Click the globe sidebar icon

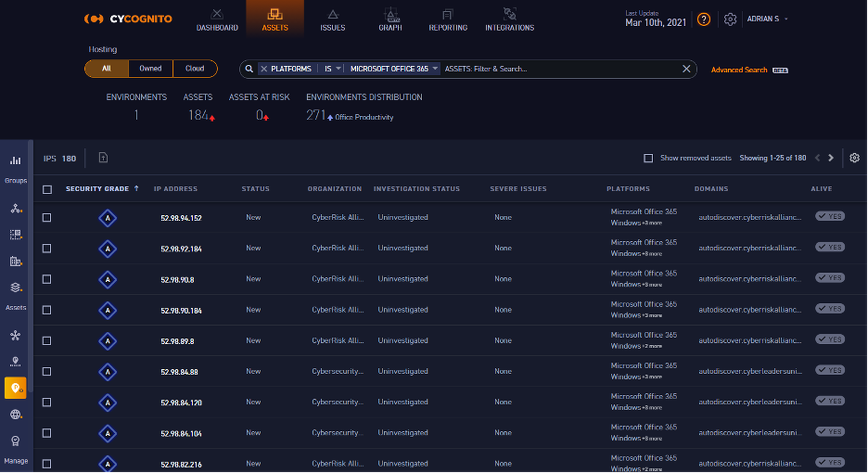16,414
